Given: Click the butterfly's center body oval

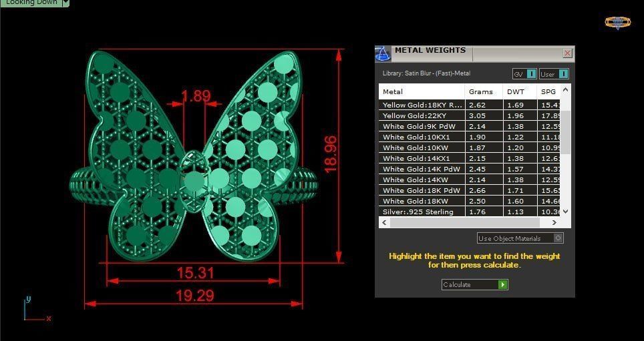Looking at the screenshot, I should tap(194, 182).
